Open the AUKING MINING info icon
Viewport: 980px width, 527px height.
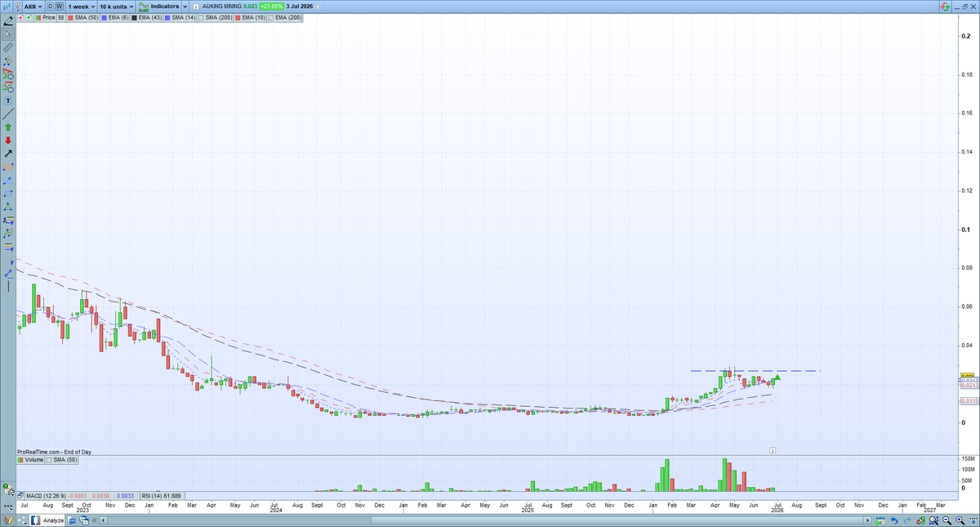194,7
